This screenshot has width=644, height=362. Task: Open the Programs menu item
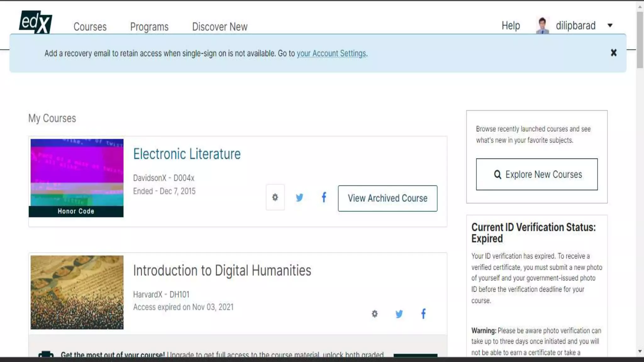[149, 27]
